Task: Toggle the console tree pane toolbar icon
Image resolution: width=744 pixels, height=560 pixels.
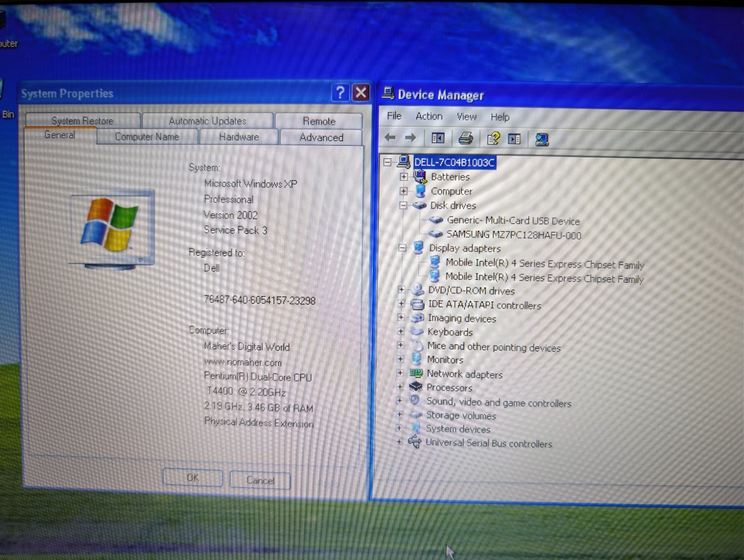Action: pos(438,138)
